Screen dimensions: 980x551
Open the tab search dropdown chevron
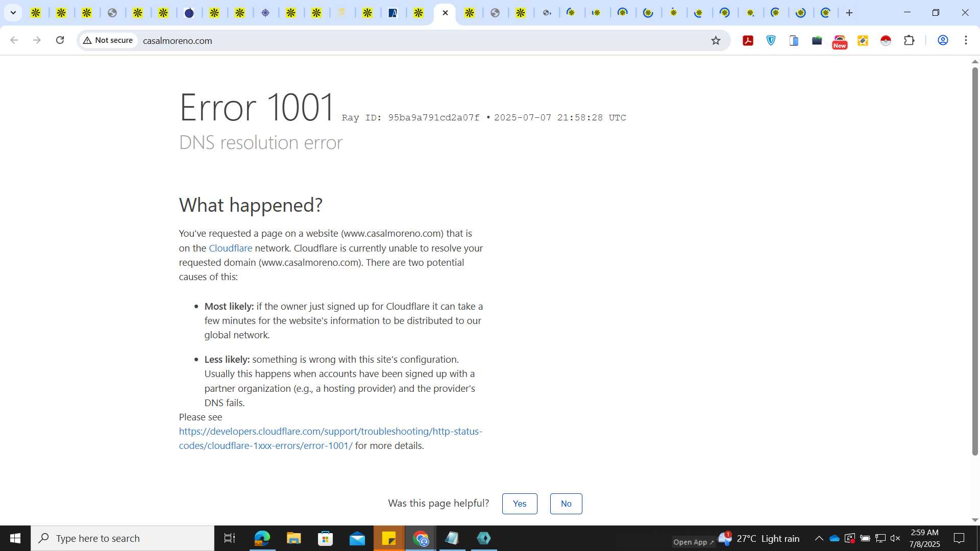(x=13, y=13)
